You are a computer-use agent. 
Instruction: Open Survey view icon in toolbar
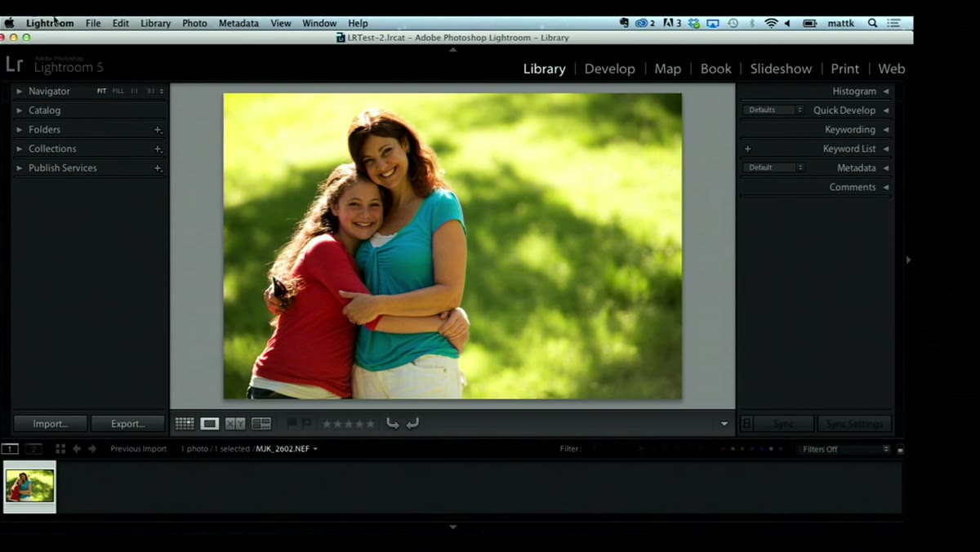click(261, 424)
